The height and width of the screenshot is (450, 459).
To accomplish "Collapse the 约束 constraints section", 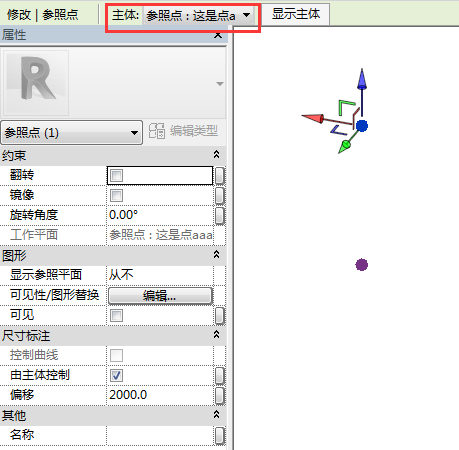I will 216,155.
